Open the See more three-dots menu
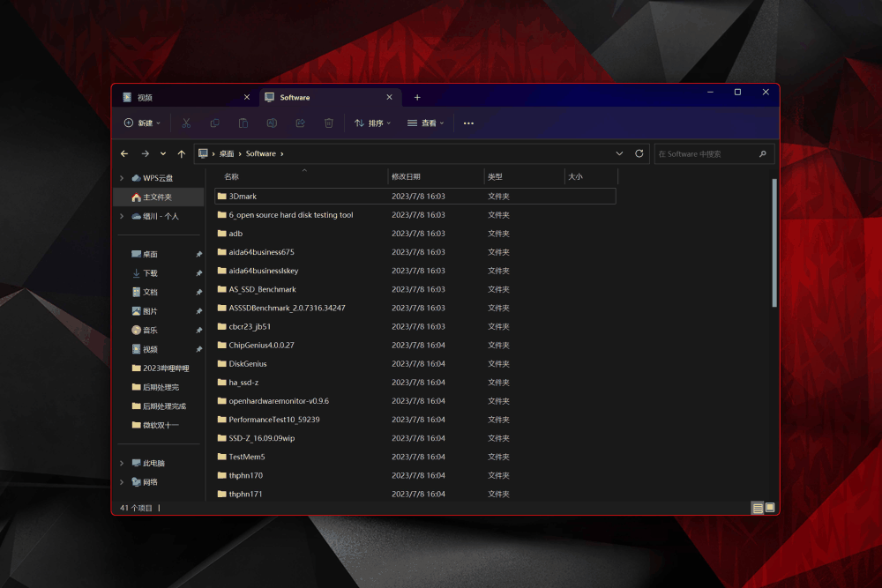The image size is (882, 588). [x=468, y=123]
